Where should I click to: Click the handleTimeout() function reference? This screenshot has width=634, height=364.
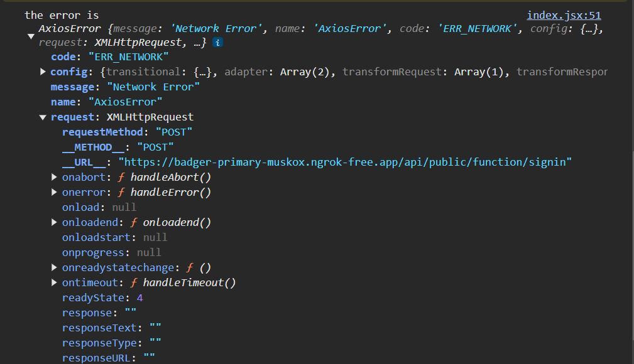click(189, 283)
